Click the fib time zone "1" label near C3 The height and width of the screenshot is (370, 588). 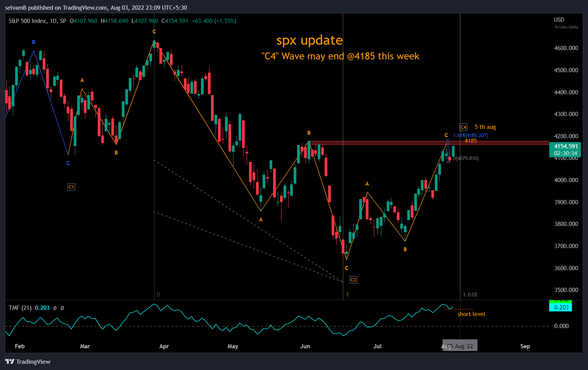click(348, 295)
